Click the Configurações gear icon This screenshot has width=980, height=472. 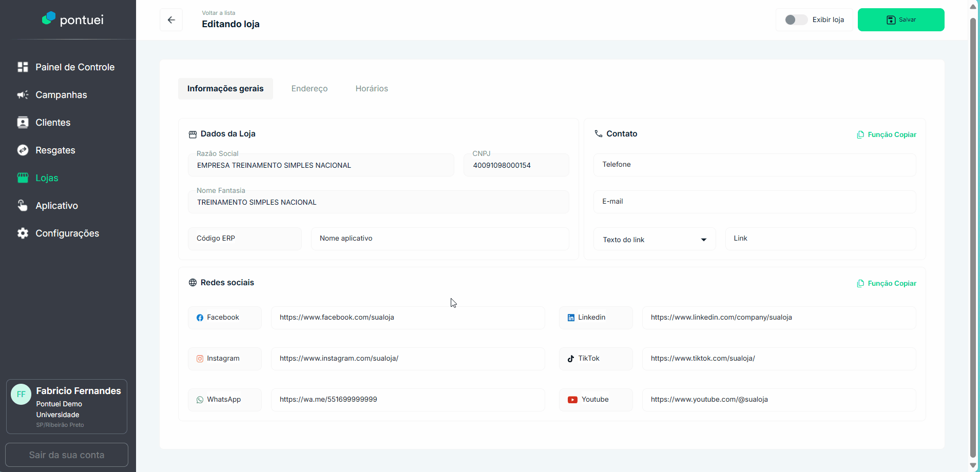pyautogui.click(x=23, y=233)
